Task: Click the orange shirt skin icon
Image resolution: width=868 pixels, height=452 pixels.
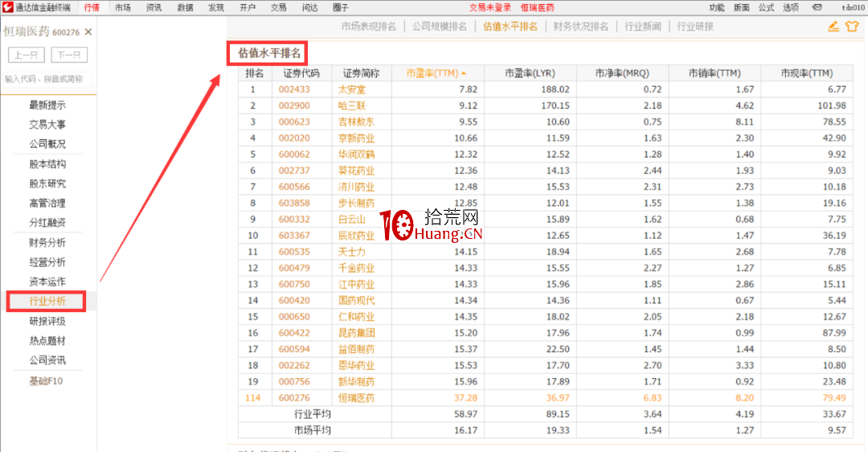Action: point(852,26)
